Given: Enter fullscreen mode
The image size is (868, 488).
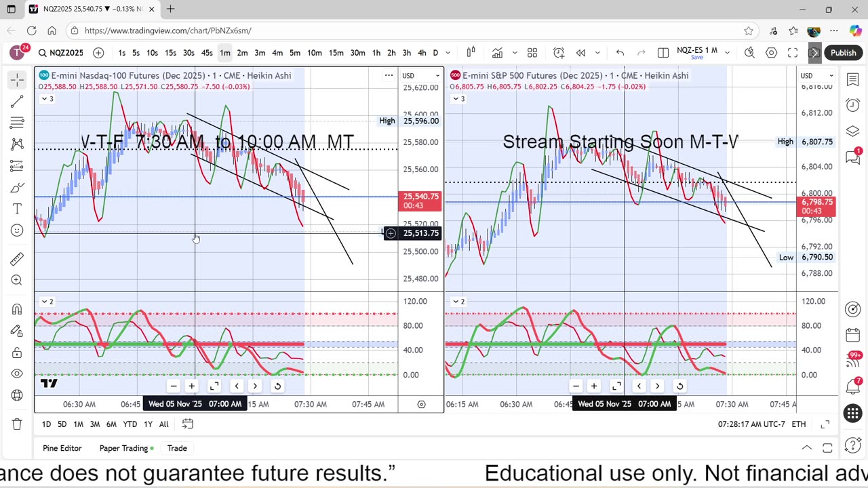Looking at the screenshot, I should [793, 53].
